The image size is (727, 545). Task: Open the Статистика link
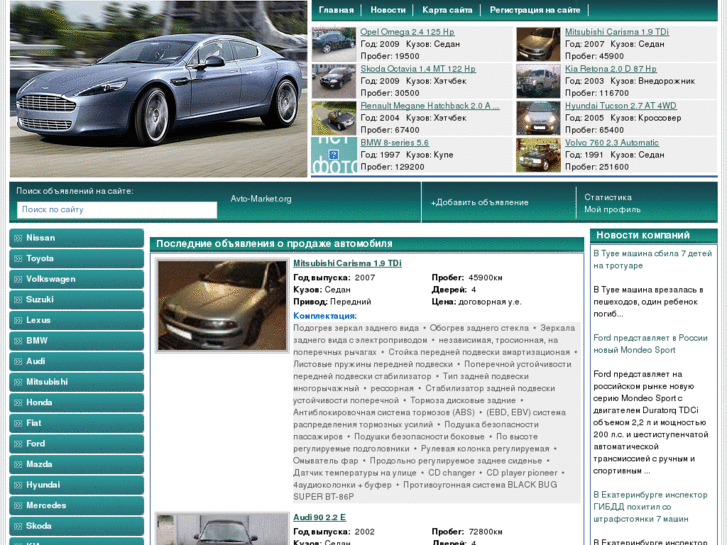point(608,197)
